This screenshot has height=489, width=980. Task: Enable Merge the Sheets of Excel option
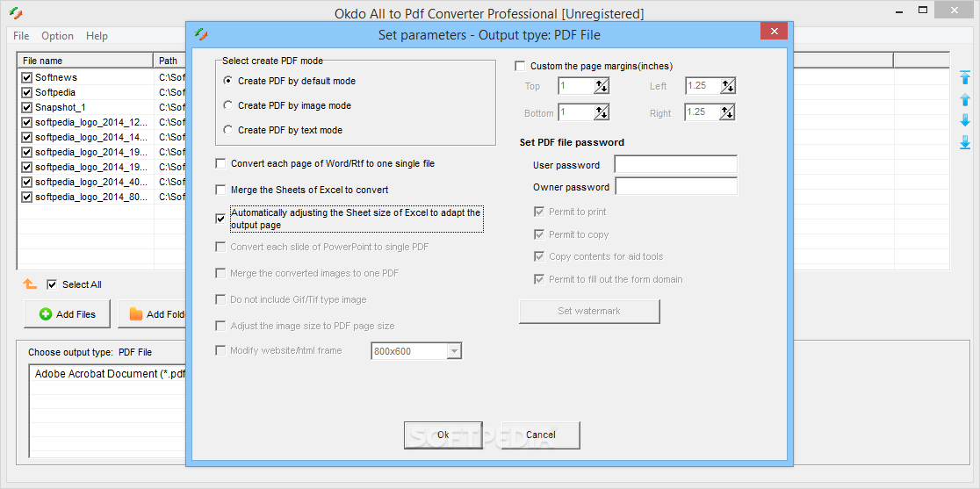point(220,190)
